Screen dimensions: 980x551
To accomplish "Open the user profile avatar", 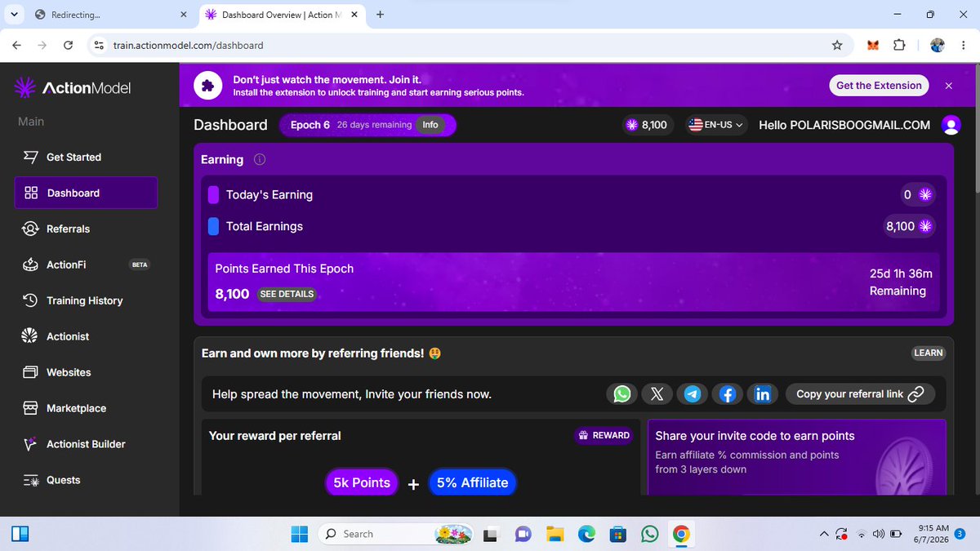I will [x=951, y=125].
